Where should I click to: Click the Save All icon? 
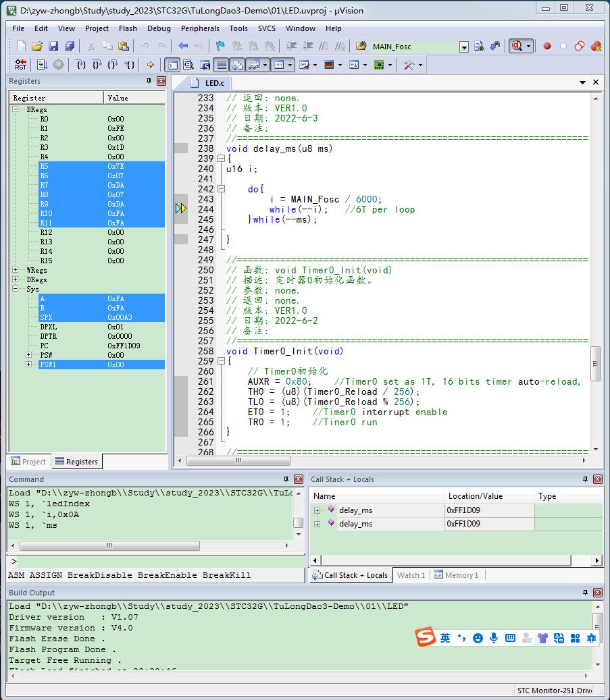70,46
